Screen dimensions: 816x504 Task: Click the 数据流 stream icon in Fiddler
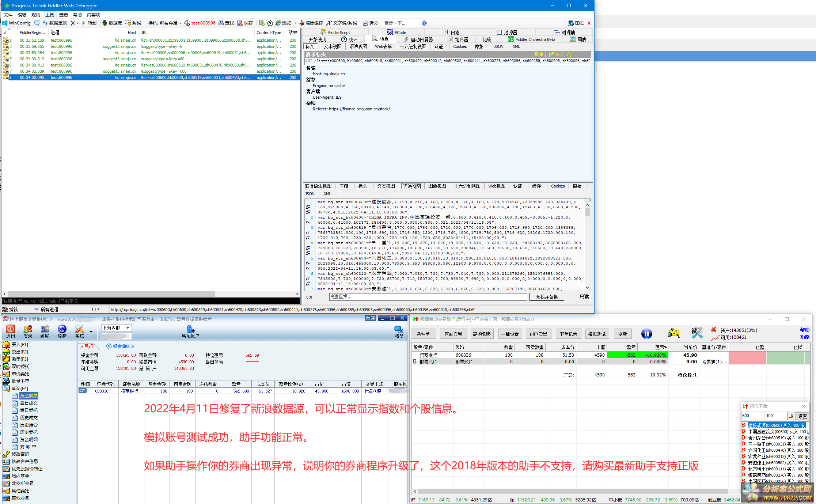[105, 23]
